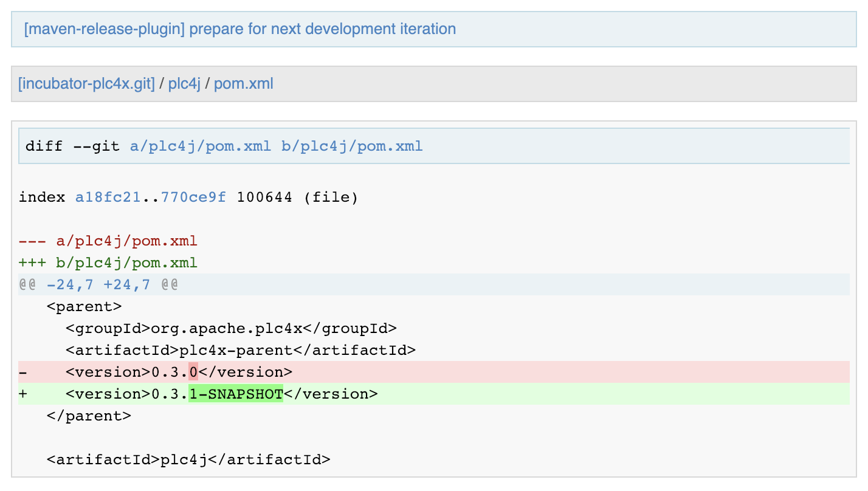
Task: Click the opening parent tag line
Action: 84,307
